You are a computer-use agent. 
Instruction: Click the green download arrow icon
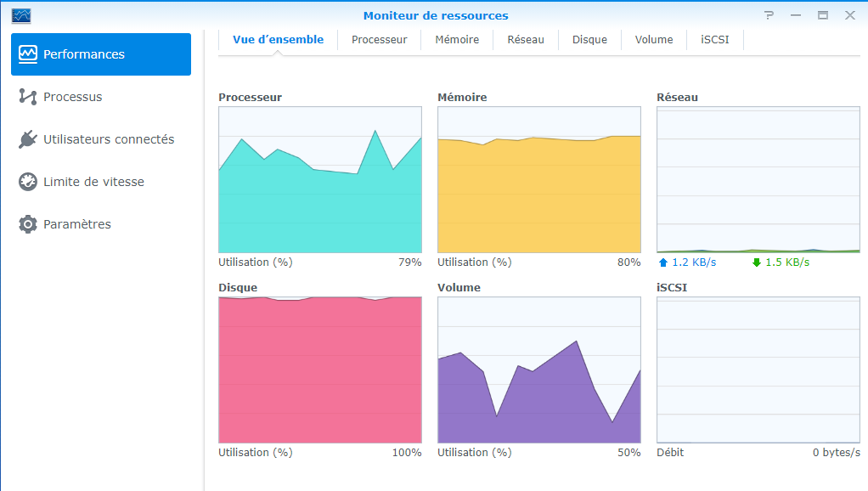pos(756,262)
